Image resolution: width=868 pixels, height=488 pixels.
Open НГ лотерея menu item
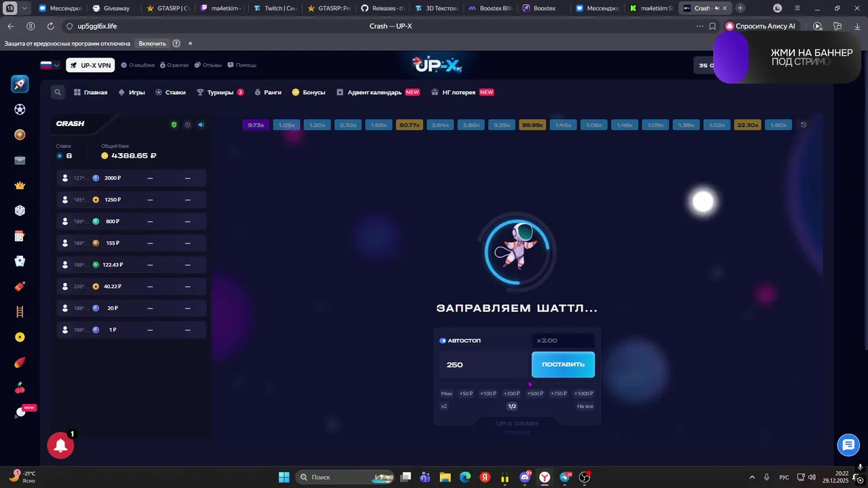point(462,92)
